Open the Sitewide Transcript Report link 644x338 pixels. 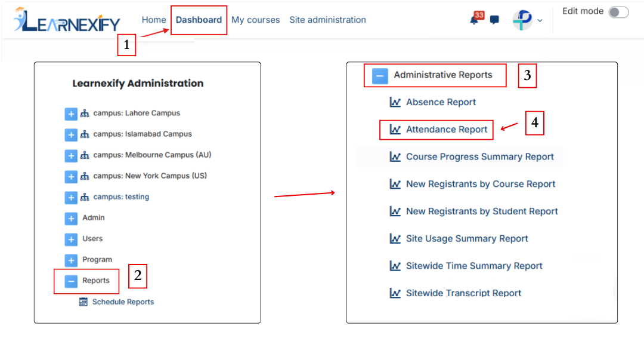click(x=464, y=293)
